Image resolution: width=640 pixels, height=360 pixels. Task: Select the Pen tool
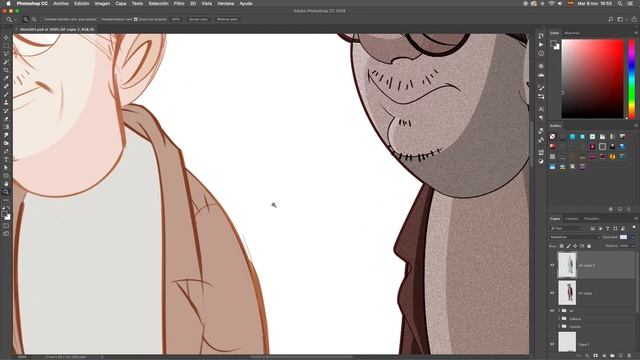[6, 151]
